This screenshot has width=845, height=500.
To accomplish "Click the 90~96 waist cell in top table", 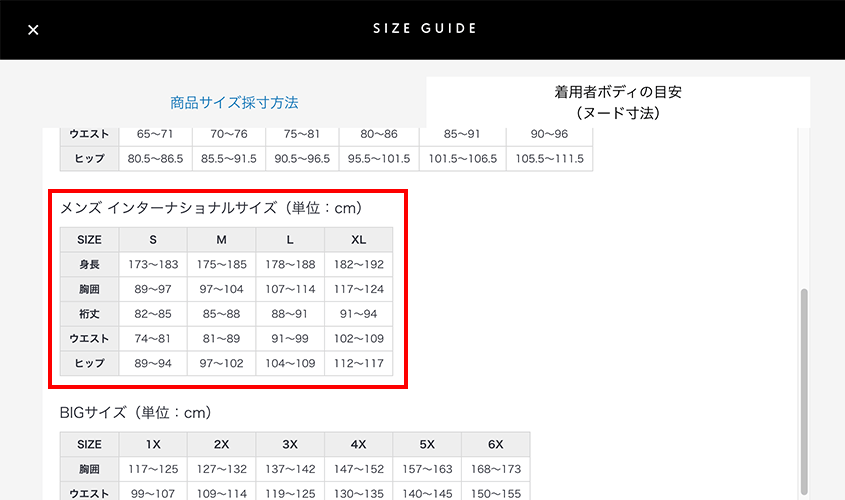I will [x=550, y=133].
